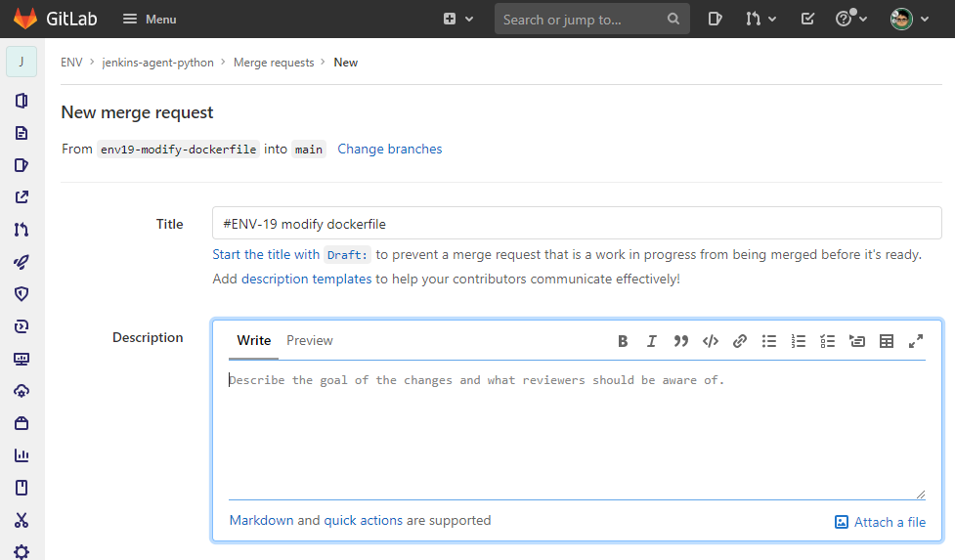This screenshot has height=560, width=955.
Task: Focus the Search or jump to field
Action: pyautogui.click(x=591, y=19)
